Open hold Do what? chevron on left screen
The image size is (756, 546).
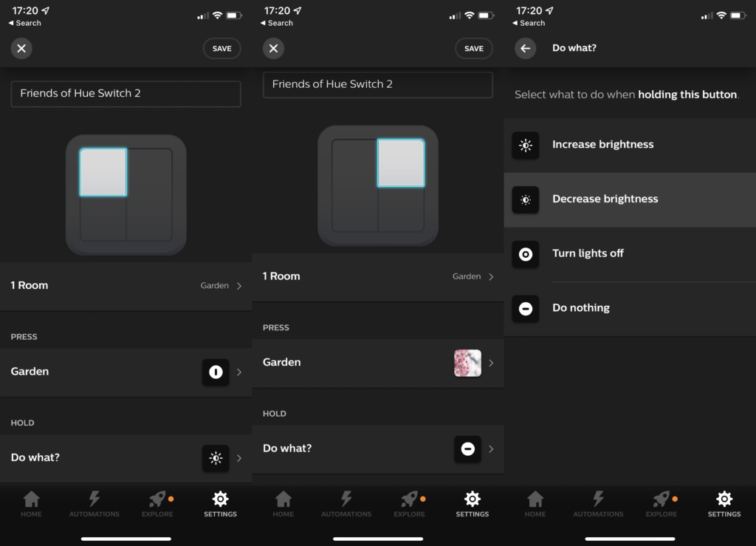(239, 458)
